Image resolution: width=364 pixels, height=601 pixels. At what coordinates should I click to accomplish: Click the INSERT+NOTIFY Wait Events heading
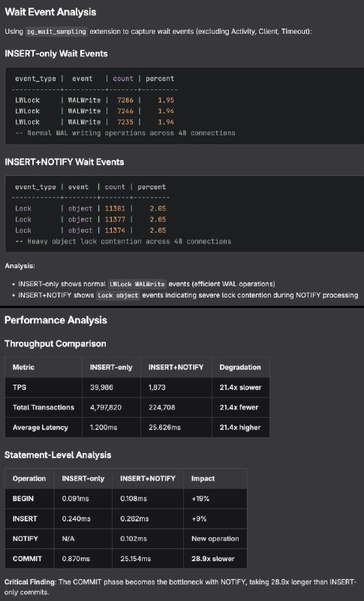click(x=65, y=162)
